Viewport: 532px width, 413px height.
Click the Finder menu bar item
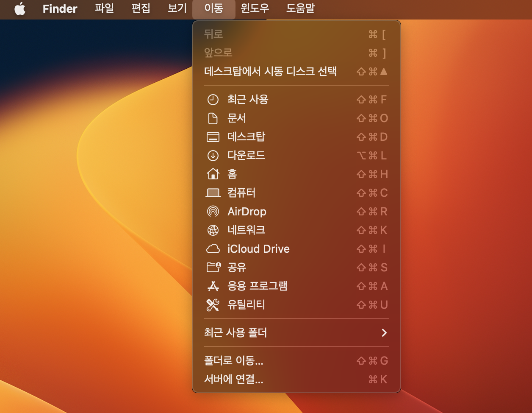point(59,9)
